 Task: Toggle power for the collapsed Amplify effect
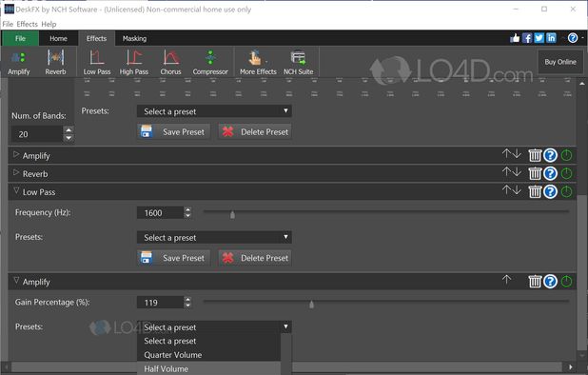click(567, 155)
